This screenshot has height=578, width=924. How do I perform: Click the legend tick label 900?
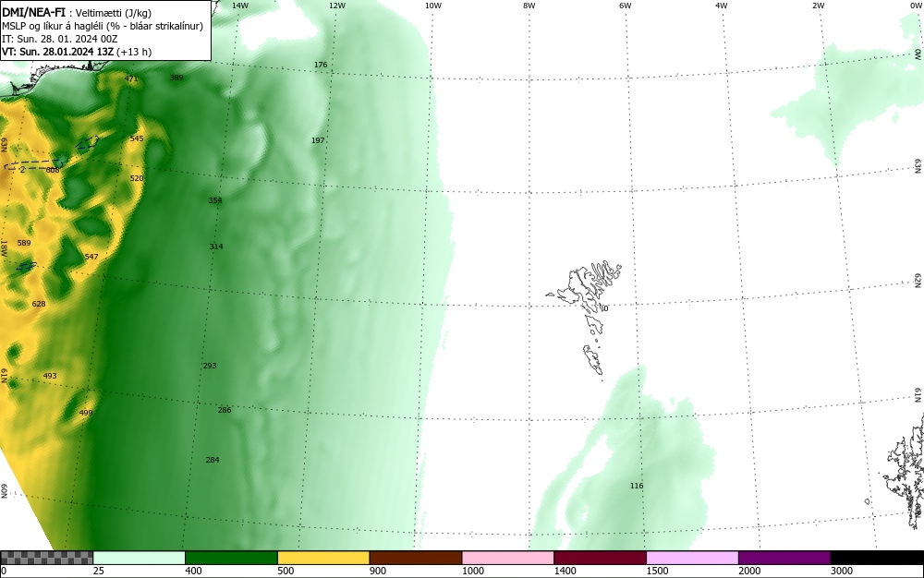[x=378, y=571]
